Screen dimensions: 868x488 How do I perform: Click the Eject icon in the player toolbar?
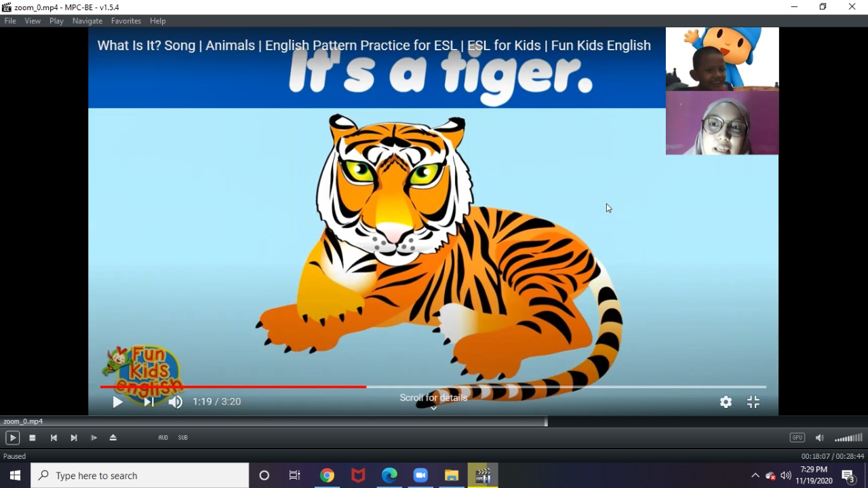tap(113, 438)
